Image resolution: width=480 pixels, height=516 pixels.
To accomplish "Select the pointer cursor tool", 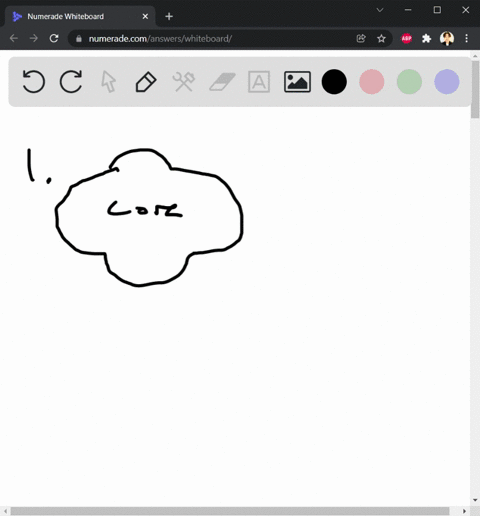I will click(108, 82).
